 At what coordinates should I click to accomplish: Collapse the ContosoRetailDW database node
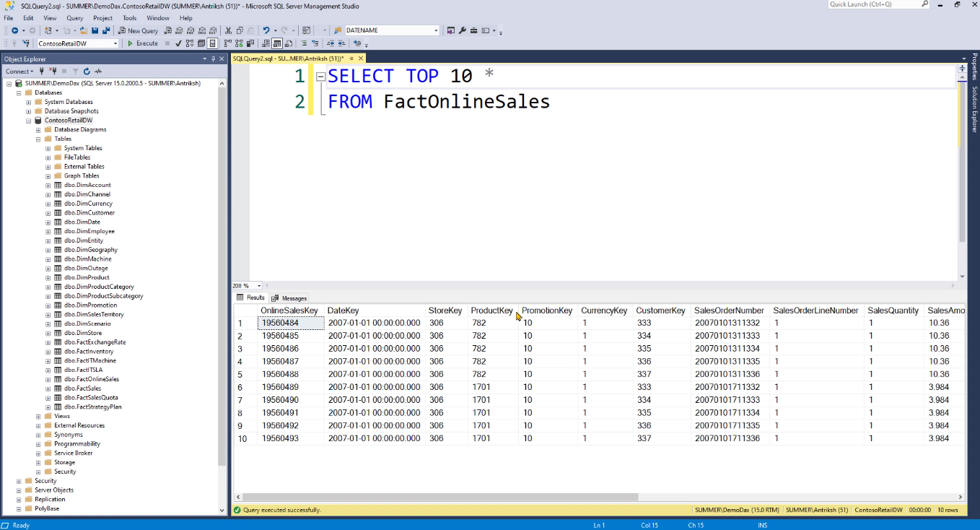point(28,121)
